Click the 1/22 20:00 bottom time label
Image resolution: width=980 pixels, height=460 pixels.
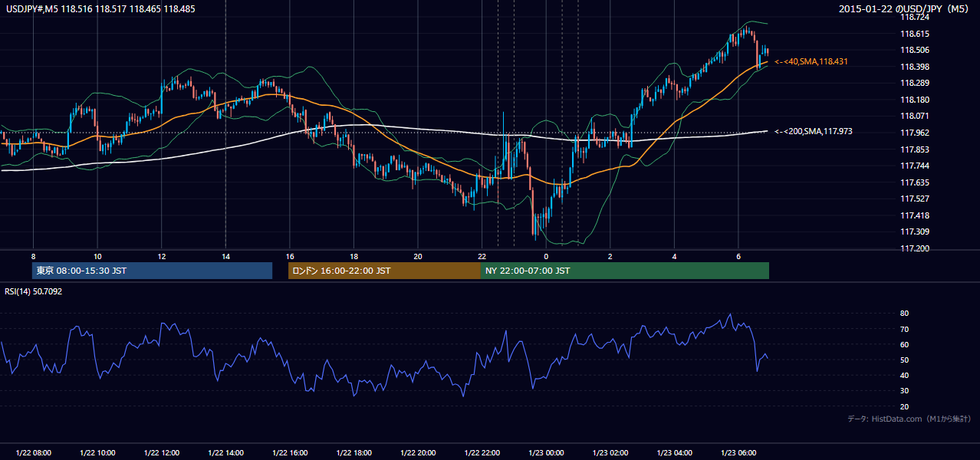pyautogui.click(x=418, y=453)
